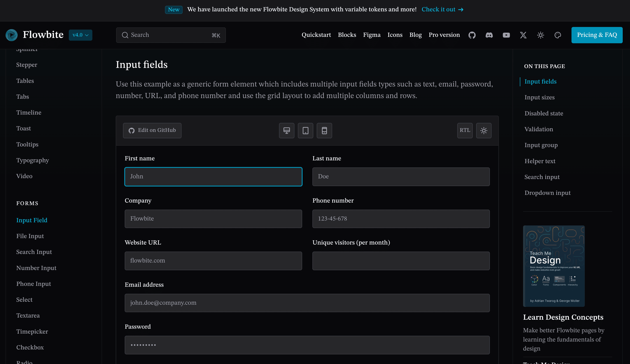This screenshot has width=630, height=364.
Task: Switch preview to mobile view
Action: point(324,130)
